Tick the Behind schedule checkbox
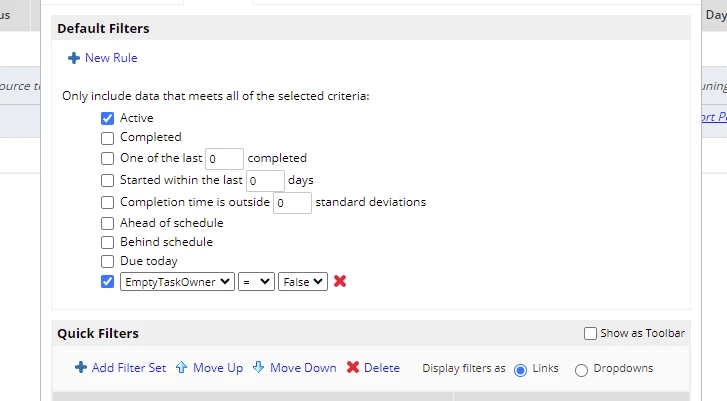The height and width of the screenshot is (401, 727). click(107, 242)
